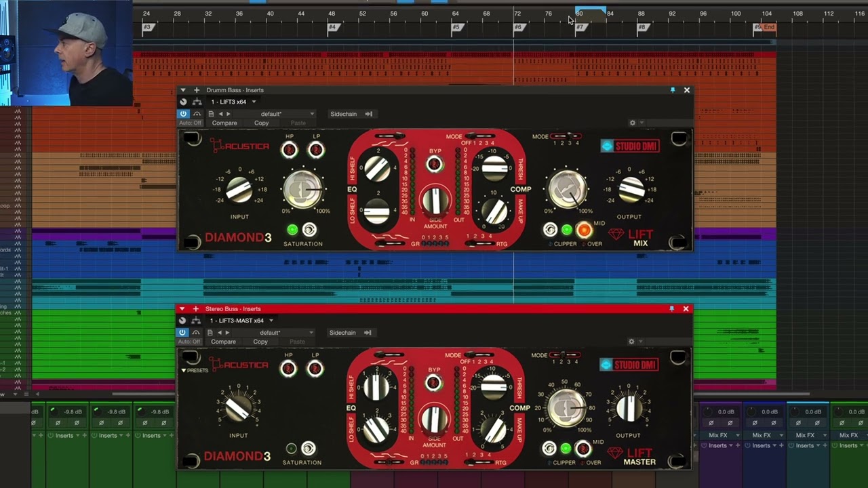
Task: Select previous preset arrow in Drumm Bass window
Action: [x=220, y=114]
